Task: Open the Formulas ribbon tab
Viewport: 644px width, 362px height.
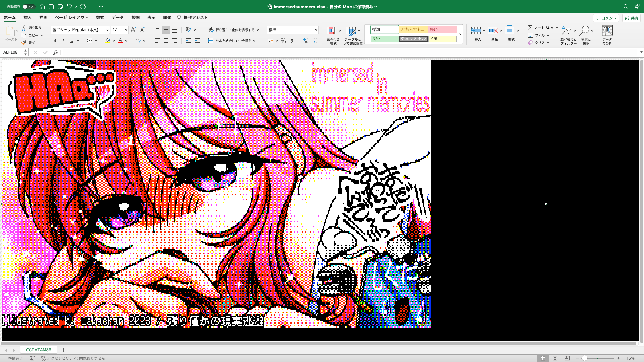Action: click(100, 17)
